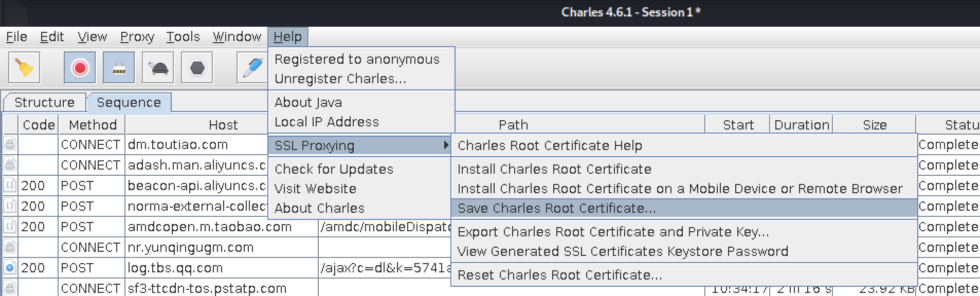Click lock icon of nr.yunqingugm.com row
Viewport: 980px width, 296px height.
click(x=10, y=247)
